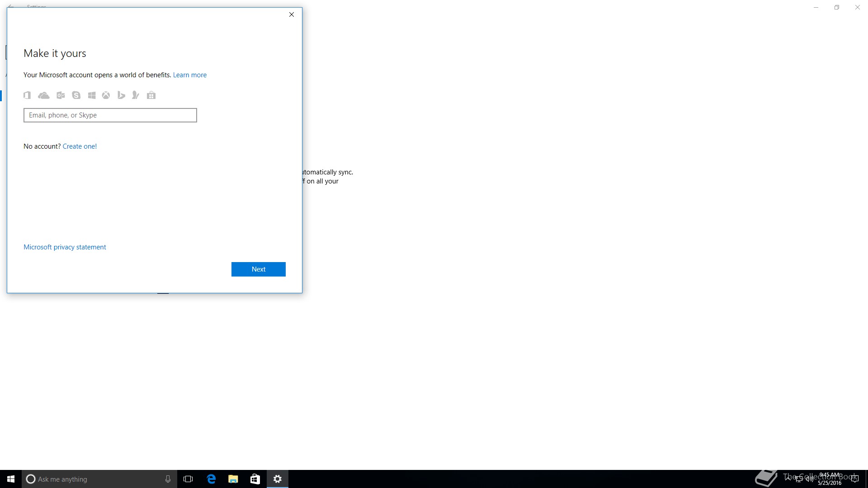Launch File Explorer from the taskbar
Screen dimensions: 868x488
click(x=233, y=479)
